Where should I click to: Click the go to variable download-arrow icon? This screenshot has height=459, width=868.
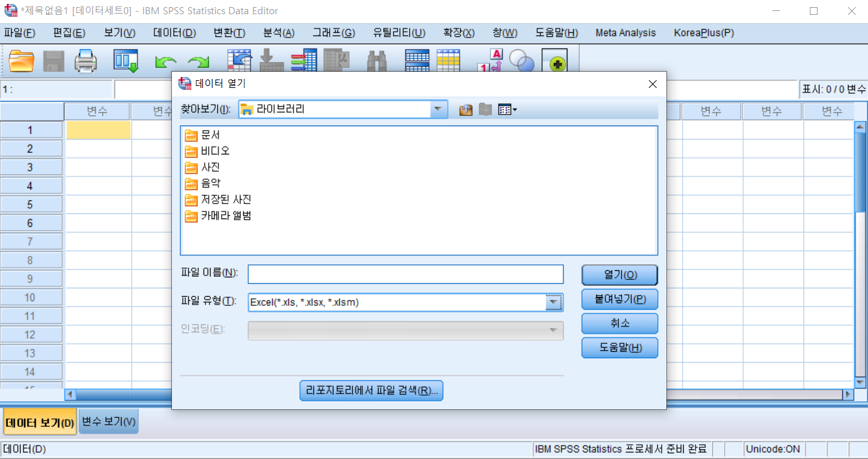271,61
